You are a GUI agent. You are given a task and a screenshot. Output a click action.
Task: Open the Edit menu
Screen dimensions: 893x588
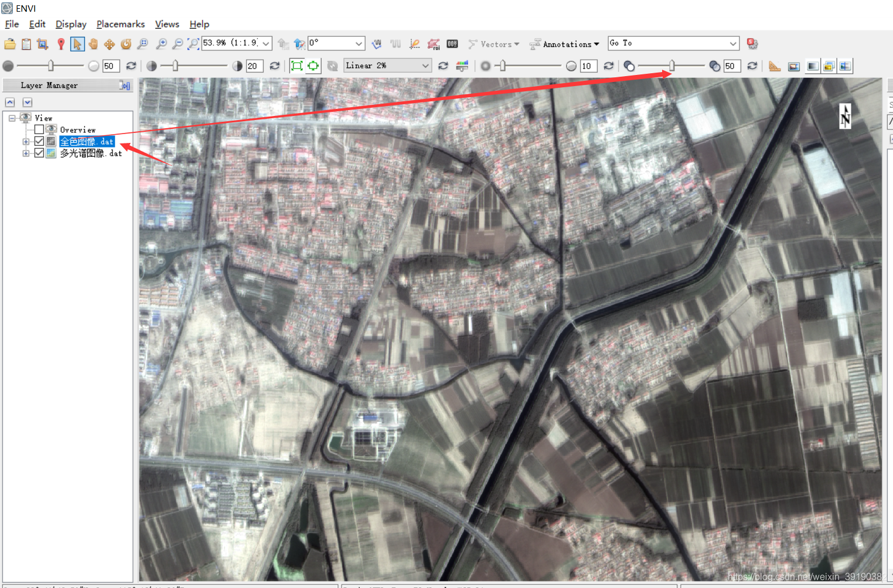[37, 24]
